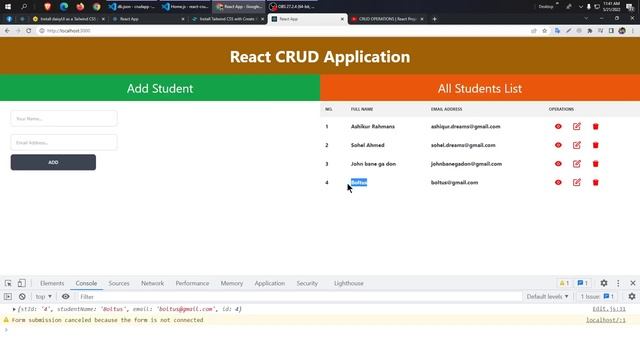Open the DevTools Elements tab

click(x=52, y=283)
